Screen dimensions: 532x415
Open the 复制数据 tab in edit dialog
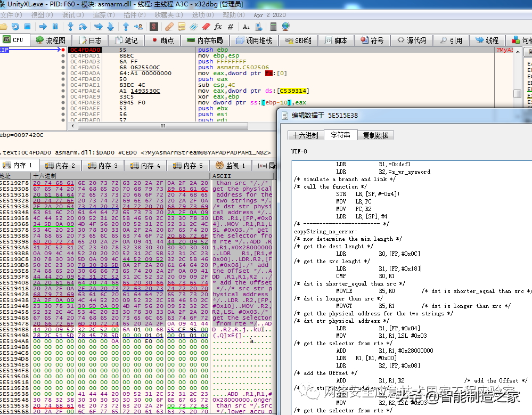pos(375,135)
